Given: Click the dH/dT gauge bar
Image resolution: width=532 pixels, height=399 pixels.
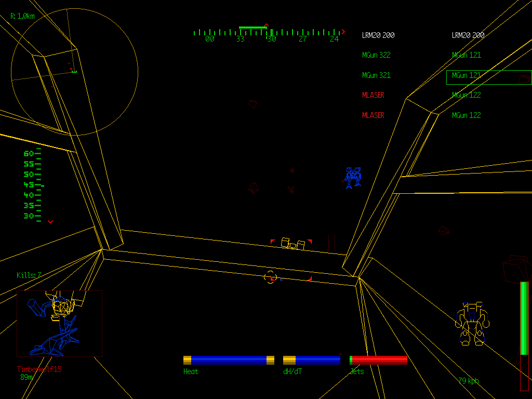Looking at the screenshot, I should coord(312,360).
